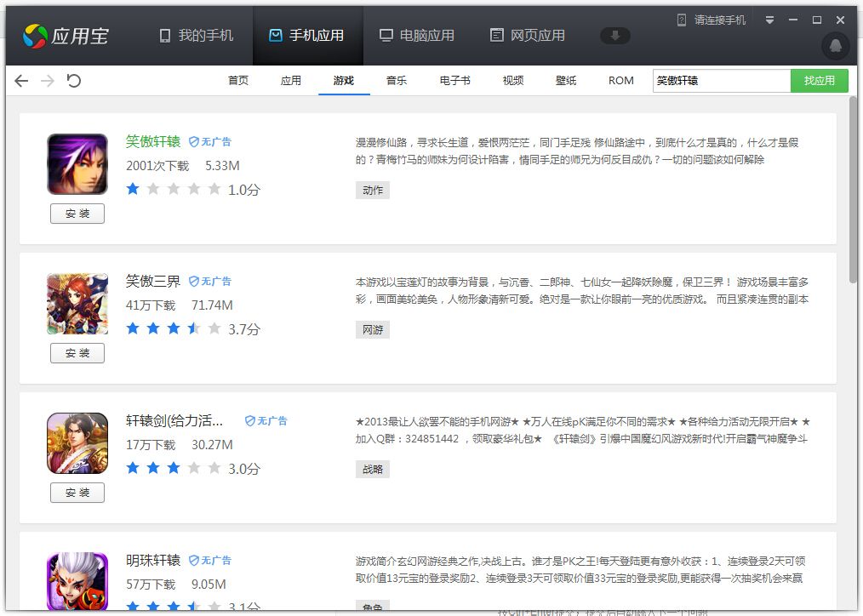Click the 17万下载 text
The image size is (863, 616).
[x=151, y=446]
